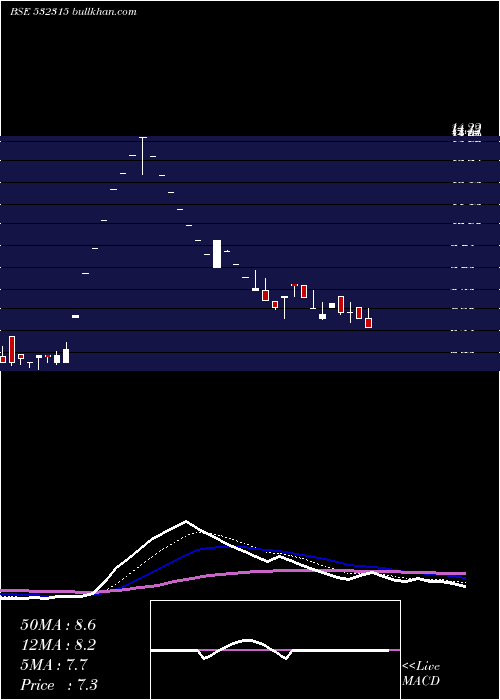Click the 12MA : 8.2 value
The width and height of the screenshot is (500, 700).
[x=58, y=645]
